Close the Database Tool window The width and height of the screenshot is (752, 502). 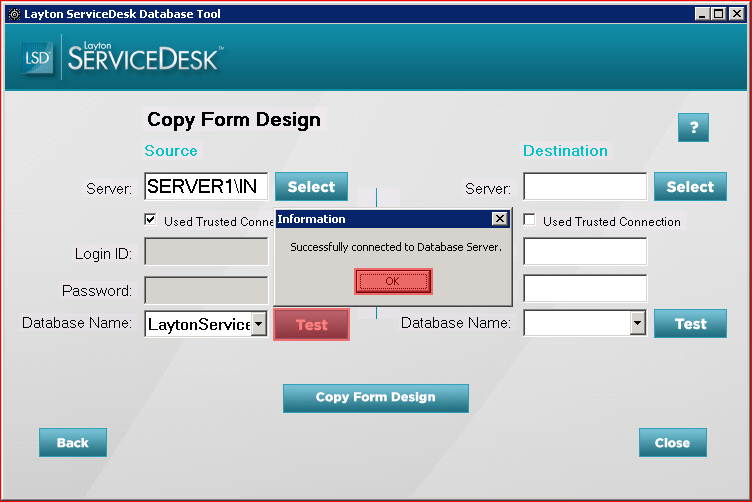point(736,14)
